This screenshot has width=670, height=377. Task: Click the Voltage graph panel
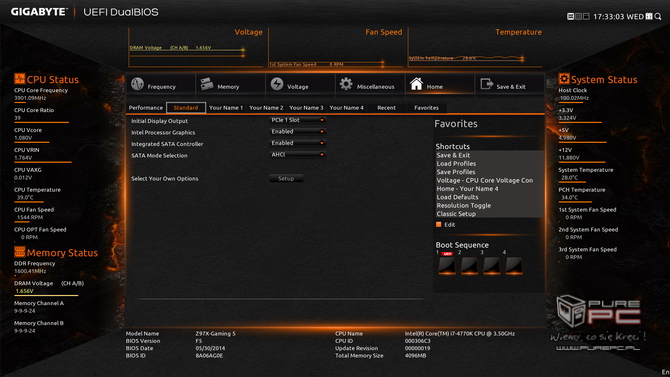point(196,47)
